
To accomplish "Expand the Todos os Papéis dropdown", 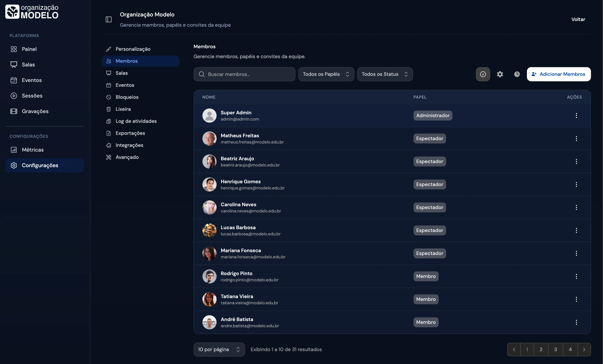I will pyautogui.click(x=326, y=74).
